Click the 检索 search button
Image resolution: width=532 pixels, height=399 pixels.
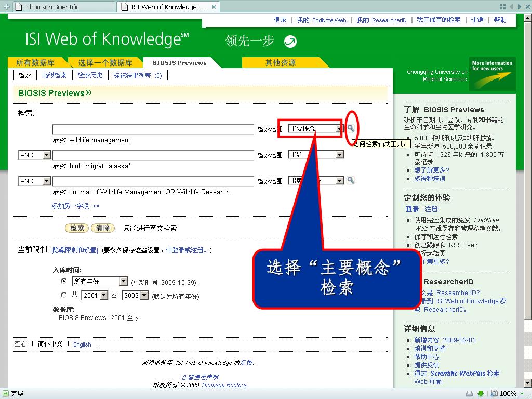[77, 228]
